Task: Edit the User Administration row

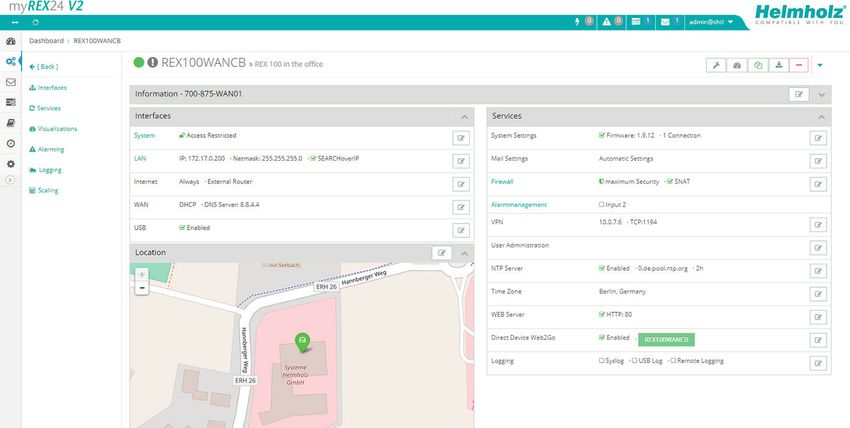Action: click(818, 248)
